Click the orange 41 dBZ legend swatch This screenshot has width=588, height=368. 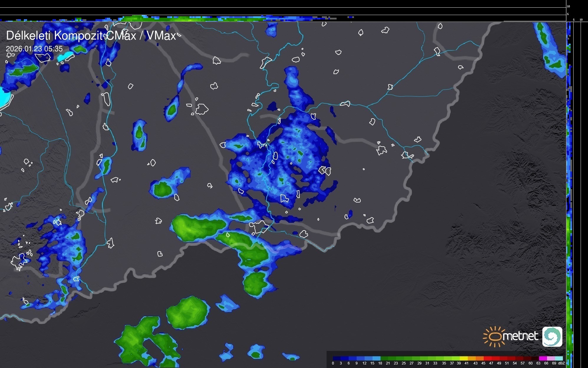tap(472, 358)
